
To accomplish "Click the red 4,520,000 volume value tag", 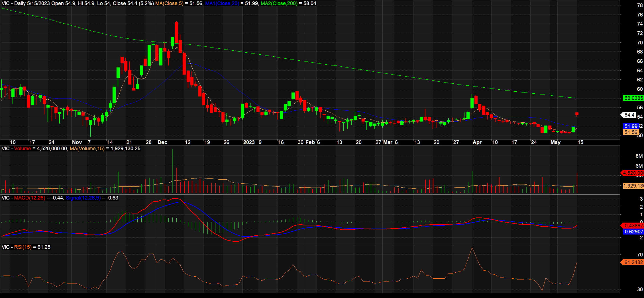I will click(x=633, y=173).
